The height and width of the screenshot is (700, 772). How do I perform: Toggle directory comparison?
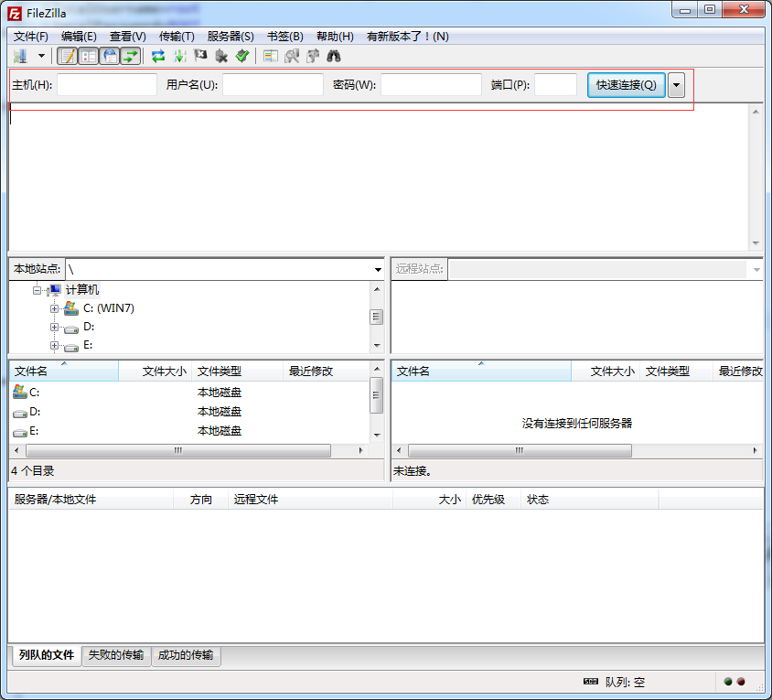tap(292, 56)
